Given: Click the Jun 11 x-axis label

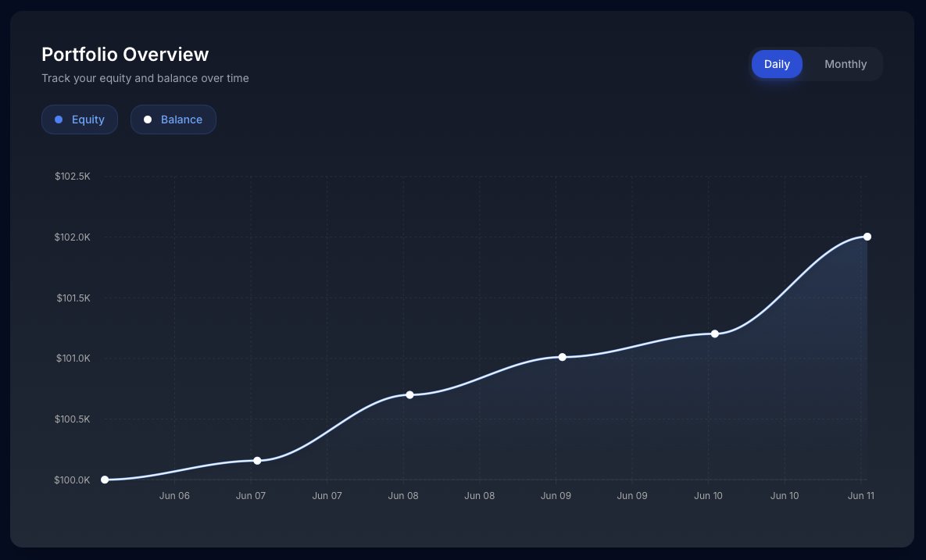Looking at the screenshot, I should pos(860,496).
